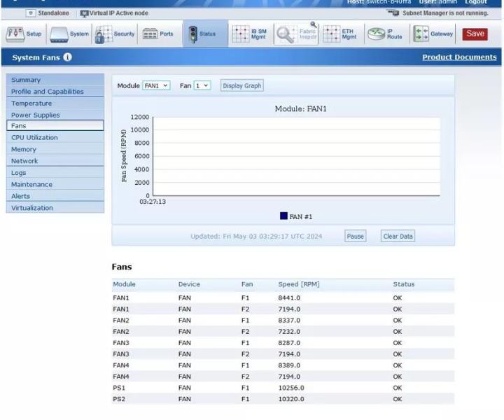This screenshot has width=504, height=420.
Task: Open the IP Route icon
Action: [377, 34]
